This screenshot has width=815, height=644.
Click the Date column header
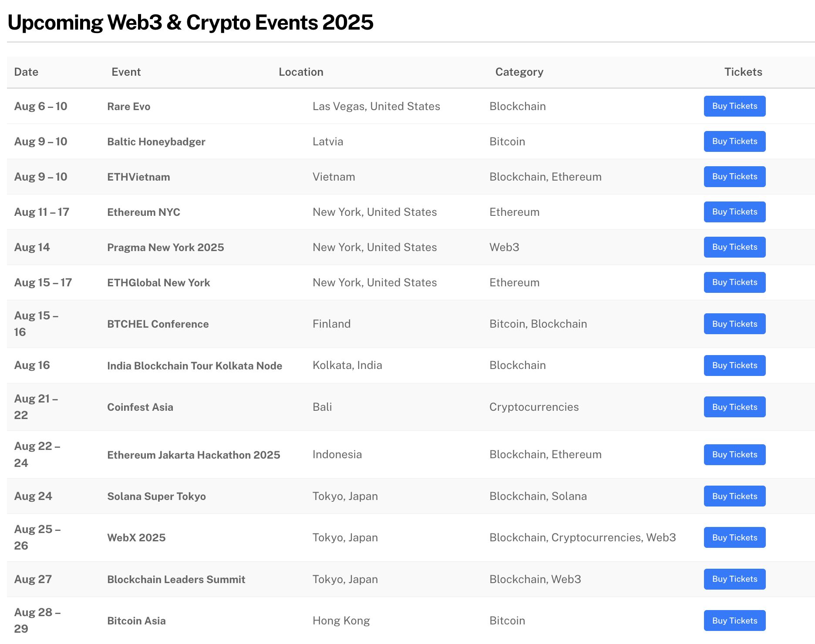click(26, 72)
